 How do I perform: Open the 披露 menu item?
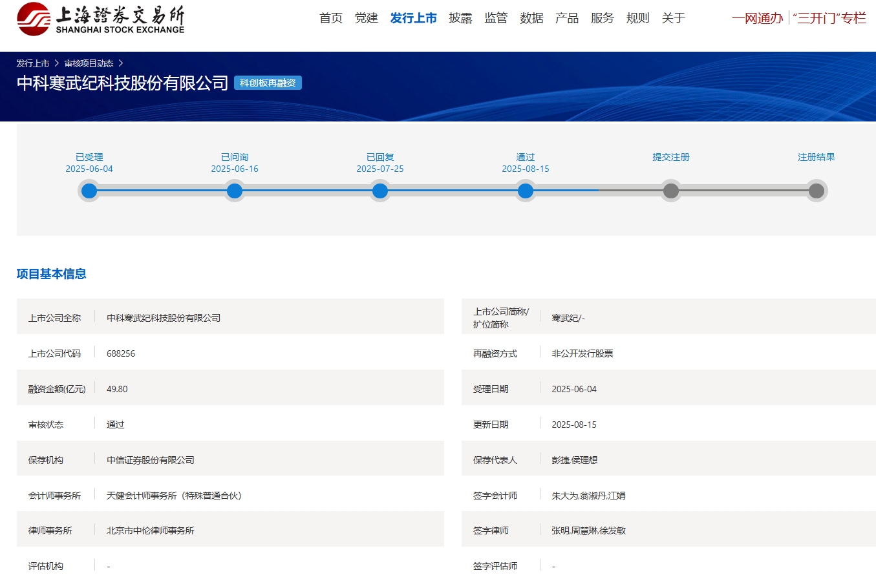tap(461, 18)
